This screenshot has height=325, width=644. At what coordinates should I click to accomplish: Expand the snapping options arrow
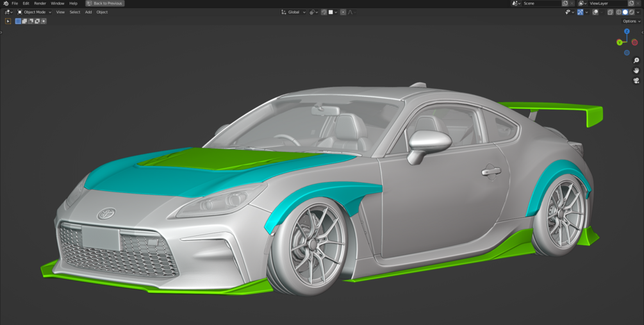(x=336, y=12)
